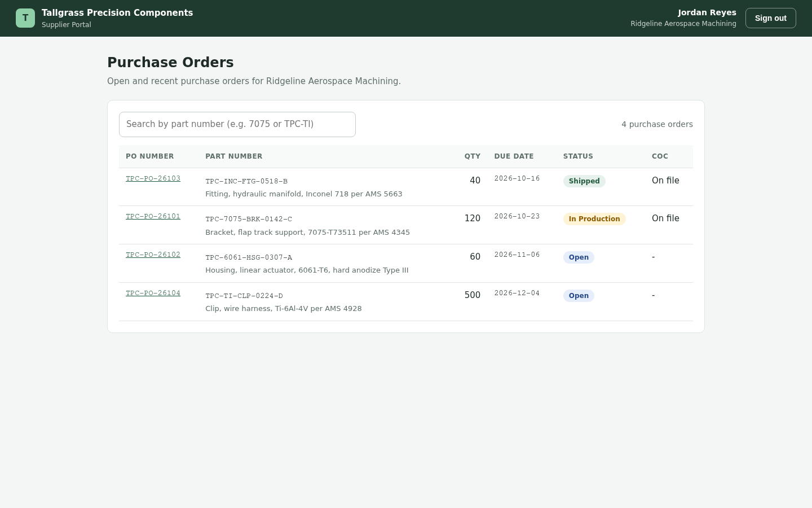This screenshot has height=508, width=812.
Task: Click the COC column header
Action: coord(660,156)
